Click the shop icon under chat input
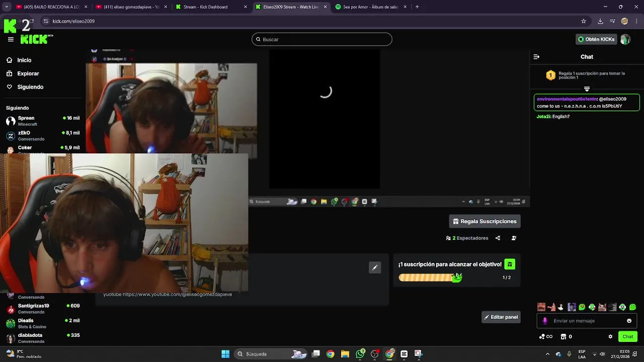Image resolution: width=644 pixels, height=362 pixels. [563, 337]
